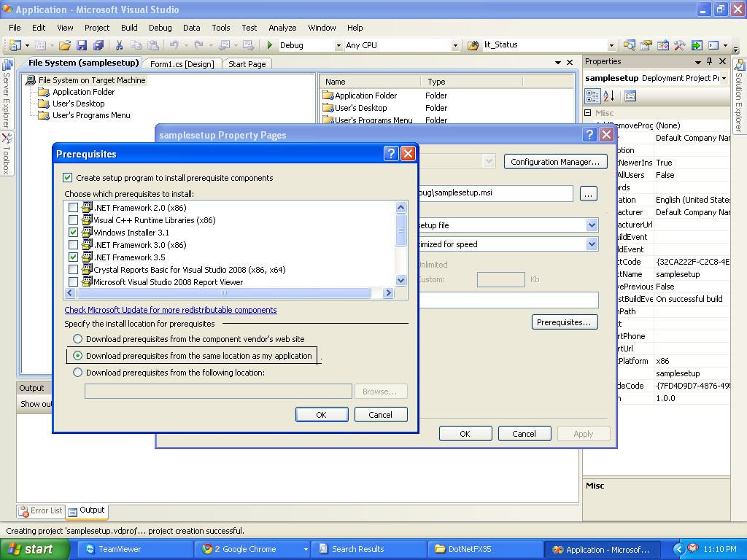This screenshot has width=747, height=560.
Task: Switch to the Start Page tab
Action: (x=247, y=64)
